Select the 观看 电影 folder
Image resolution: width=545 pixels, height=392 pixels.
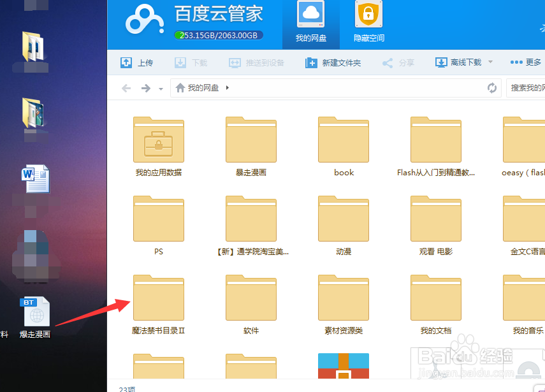click(436, 219)
